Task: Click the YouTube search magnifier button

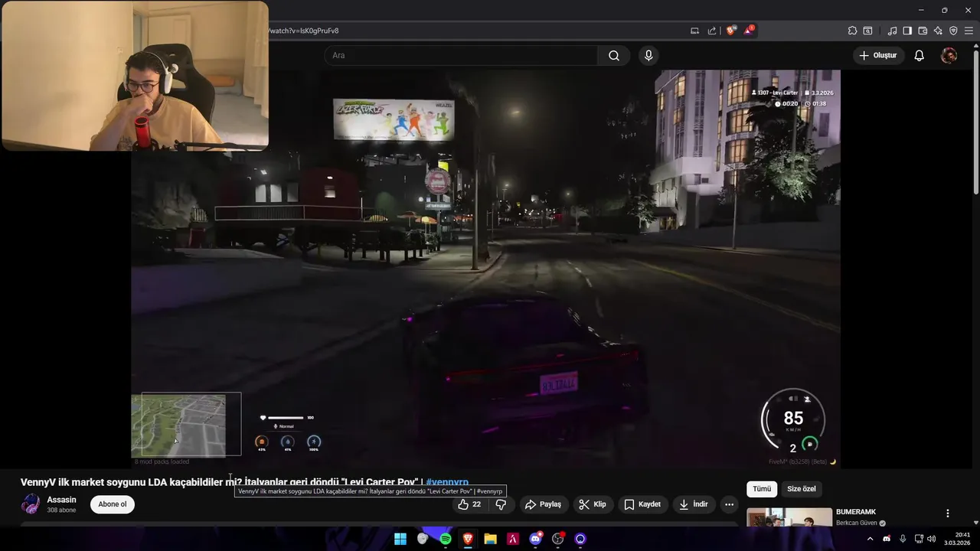Action: [614, 55]
